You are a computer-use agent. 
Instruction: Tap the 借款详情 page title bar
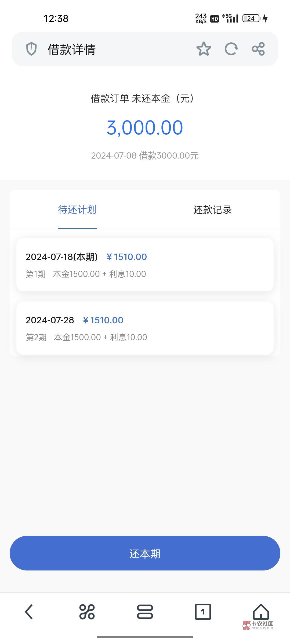tap(72, 49)
